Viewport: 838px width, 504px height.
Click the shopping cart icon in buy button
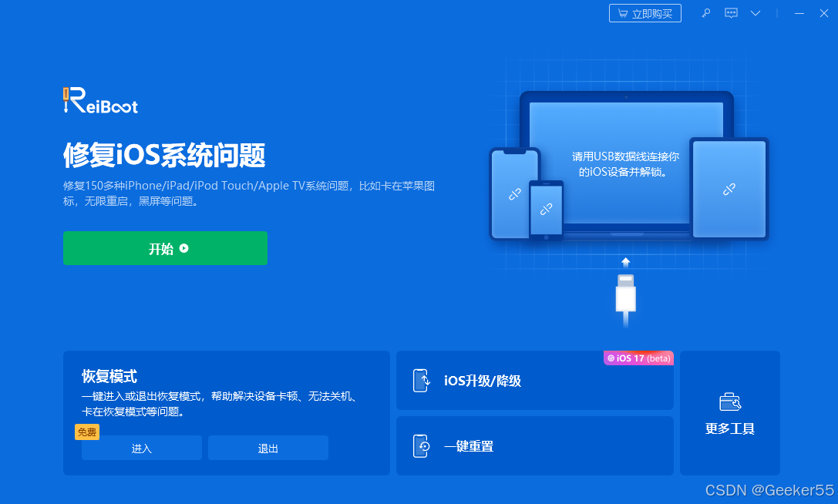pyautogui.click(x=623, y=13)
